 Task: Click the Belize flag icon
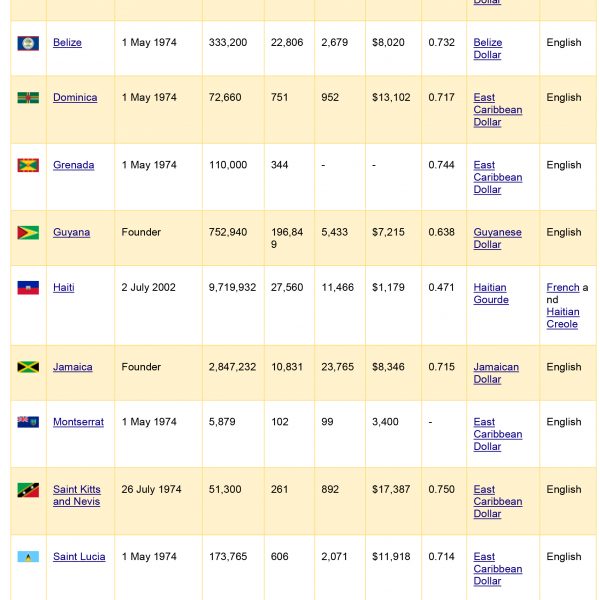click(x=28, y=43)
